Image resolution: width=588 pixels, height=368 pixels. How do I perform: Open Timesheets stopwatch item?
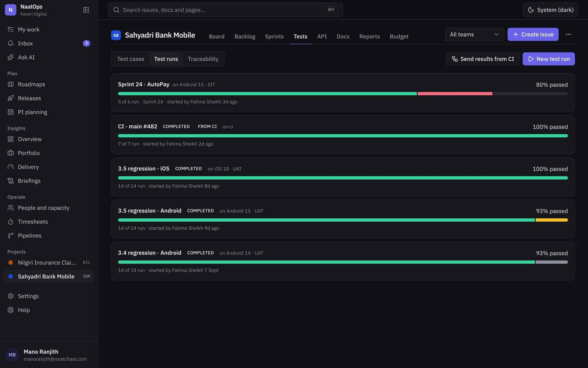point(49,221)
